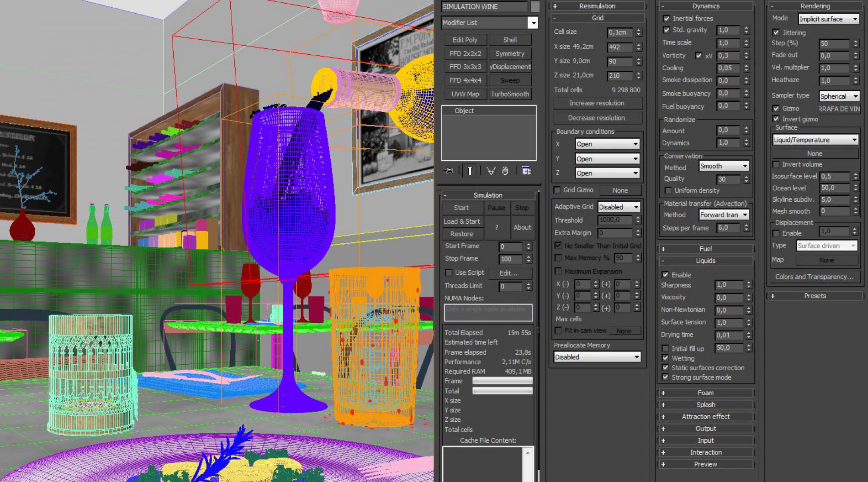This screenshot has height=482, width=868.
Task: Click the UVW Map modifier button
Action: click(465, 94)
